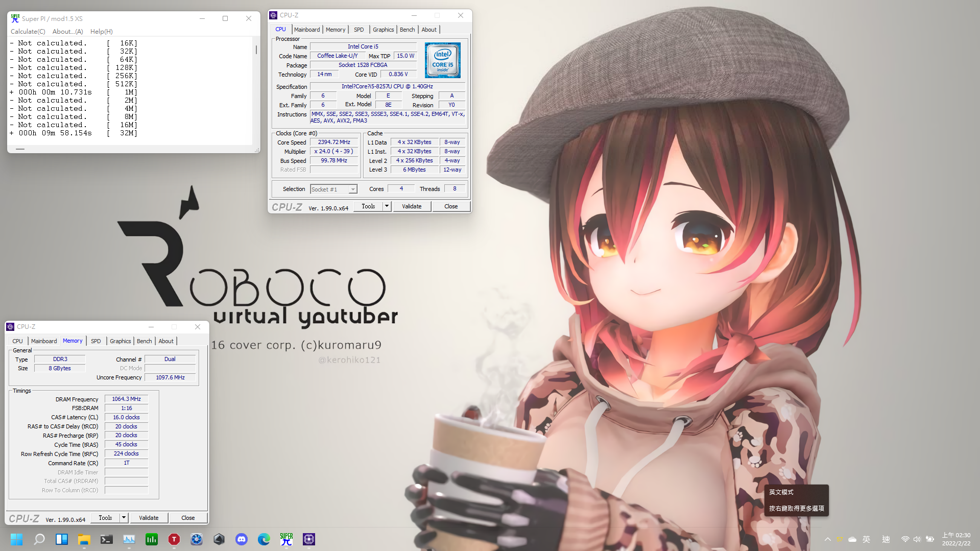Select SPD tab in bottom CPU-Z
This screenshot has width=980, height=551.
pyautogui.click(x=96, y=341)
